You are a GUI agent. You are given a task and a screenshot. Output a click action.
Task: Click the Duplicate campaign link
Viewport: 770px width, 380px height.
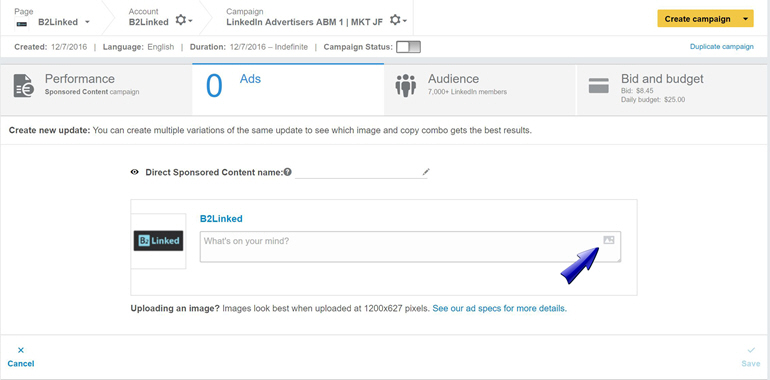tap(721, 47)
